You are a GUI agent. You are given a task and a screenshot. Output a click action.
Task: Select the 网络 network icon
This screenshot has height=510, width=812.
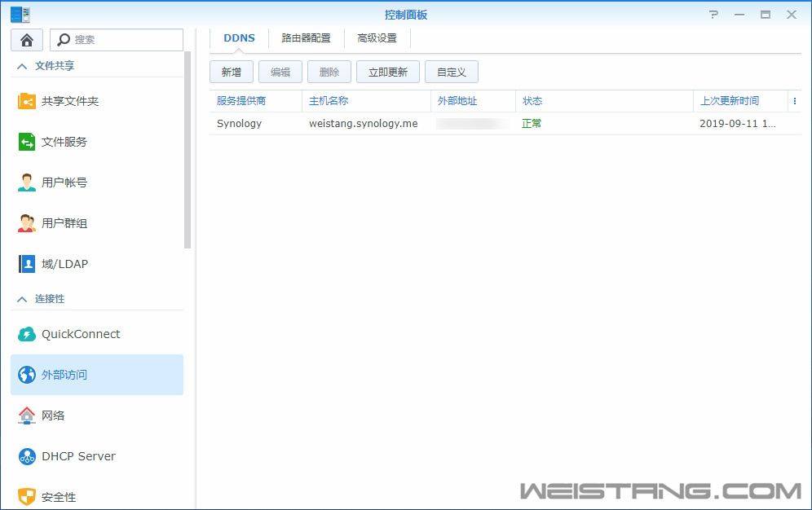(27, 415)
